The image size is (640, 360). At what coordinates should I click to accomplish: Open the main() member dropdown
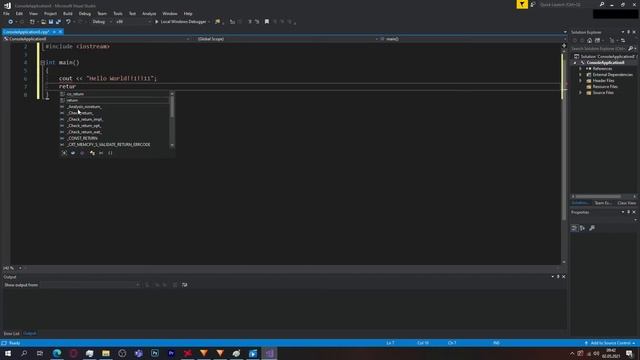(x=473, y=39)
